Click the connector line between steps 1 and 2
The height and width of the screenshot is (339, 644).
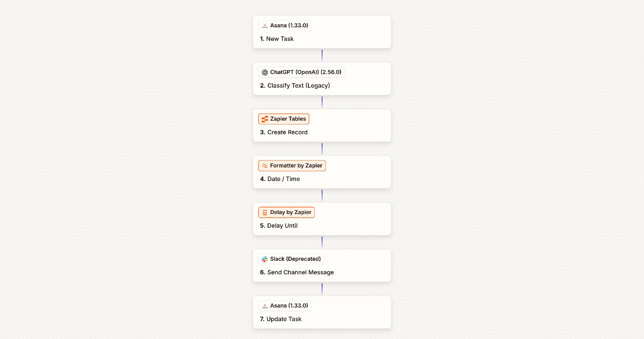click(x=322, y=55)
